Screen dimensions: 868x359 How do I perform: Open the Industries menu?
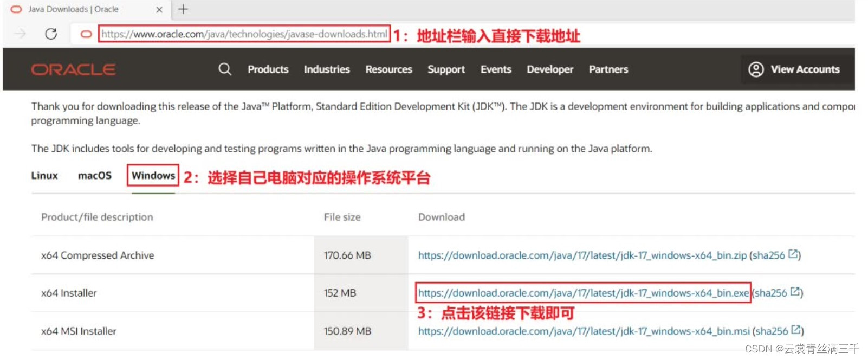(x=327, y=69)
